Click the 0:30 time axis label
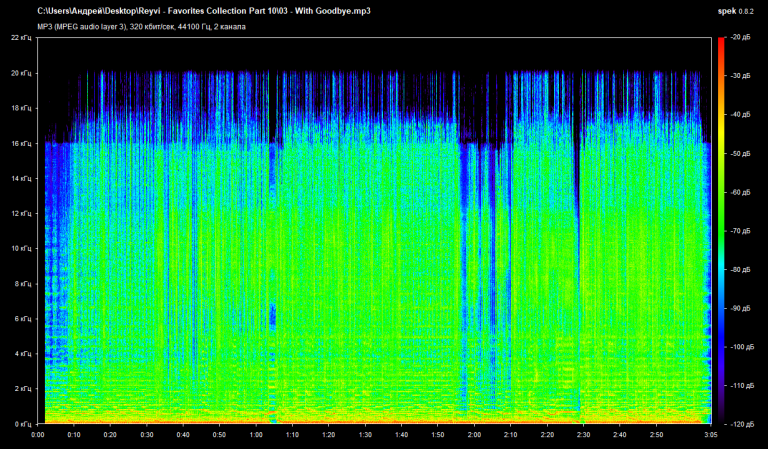The width and height of the screenshot is (768, 449). [x=147, y=435]
